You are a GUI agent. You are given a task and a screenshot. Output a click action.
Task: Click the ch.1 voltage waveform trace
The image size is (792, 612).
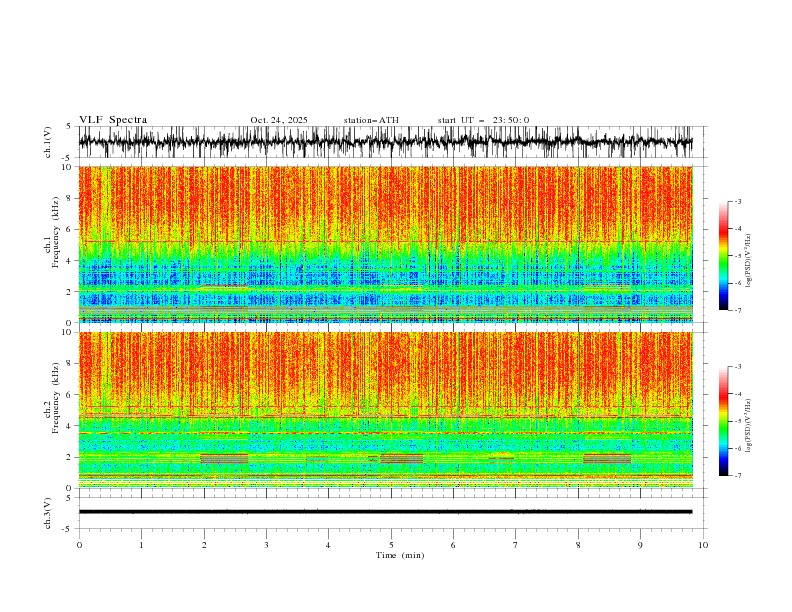pyautogui.click(x=385, y=142)
